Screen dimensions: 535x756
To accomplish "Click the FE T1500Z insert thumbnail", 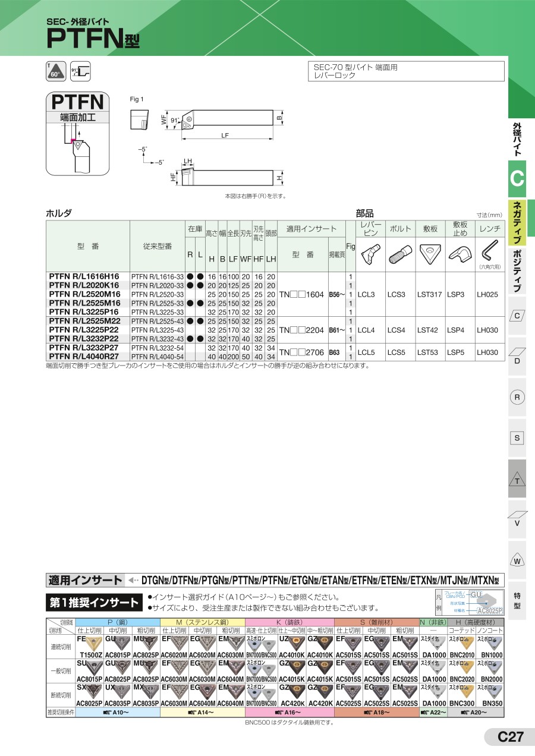I will pyautogui.click(x=91, y=644).
